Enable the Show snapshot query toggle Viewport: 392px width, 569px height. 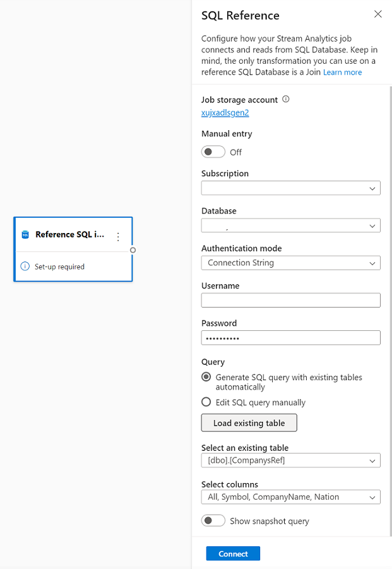pyautogui.click(x=213, y=521)
